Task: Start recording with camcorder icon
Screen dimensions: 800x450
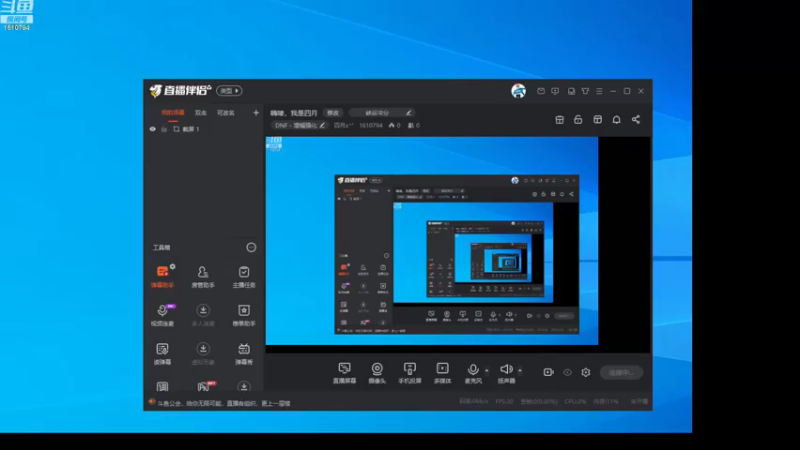Action: [x=548, y=372]
